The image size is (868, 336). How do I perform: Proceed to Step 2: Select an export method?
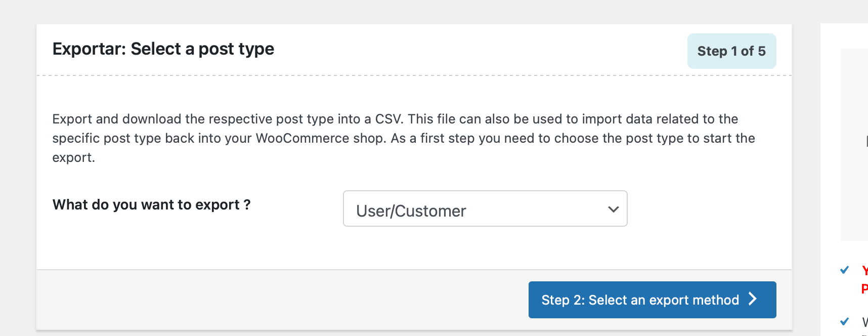pyautogui.click(x=652, y=300)
